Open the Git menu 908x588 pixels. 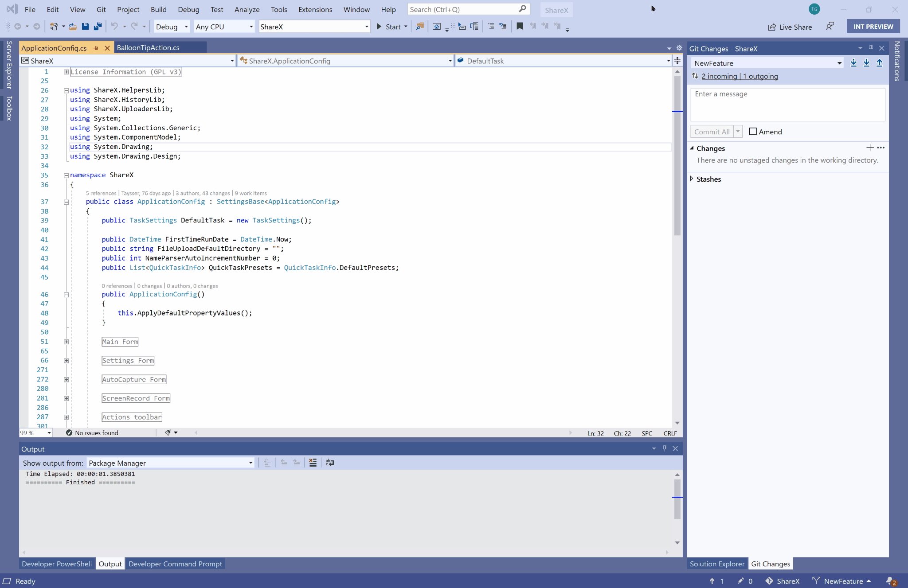[x=101, y=9]
